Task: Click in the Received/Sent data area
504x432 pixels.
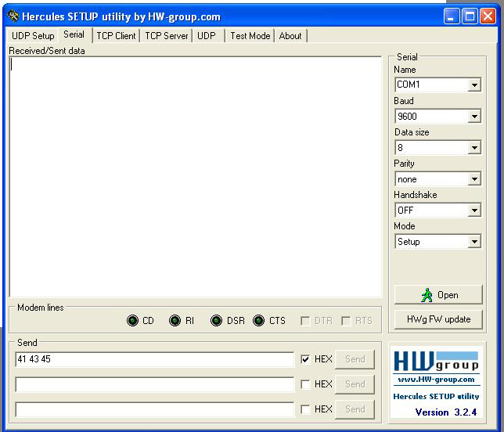Action: tap(196, 177)
